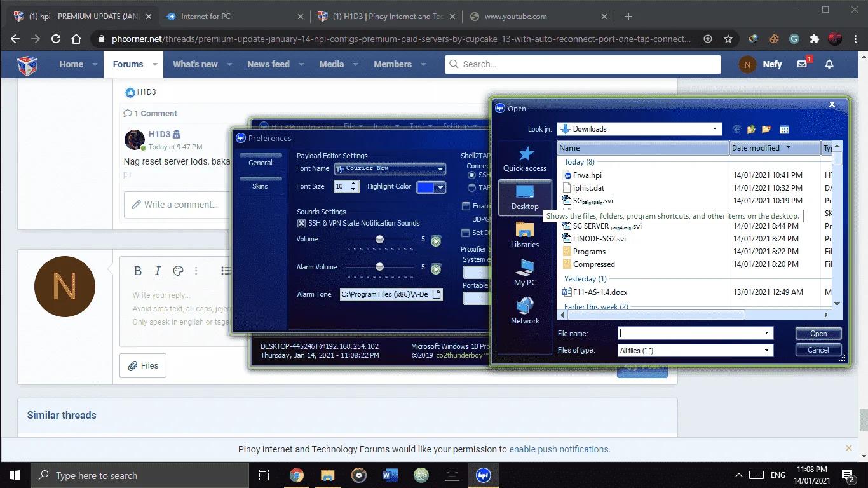Select the Desktop place icon
This screenshot has width=868, height=488.
point(525,197)
